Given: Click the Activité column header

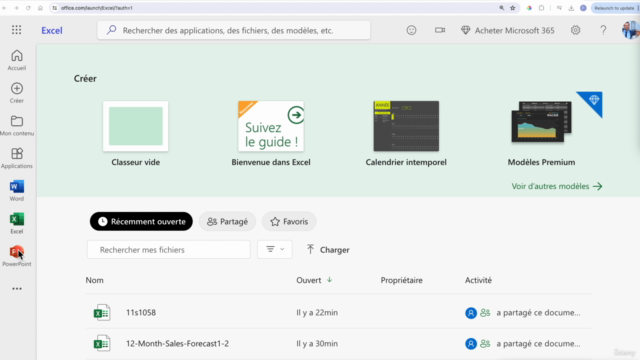Looking at the screenshot, I should [x=478, y=280].
